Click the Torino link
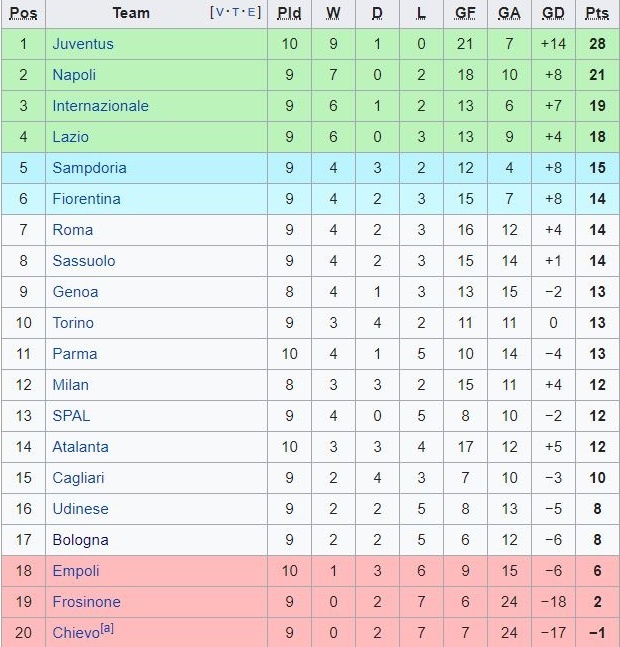The image size is (620, 647). (x=73, y=323)
